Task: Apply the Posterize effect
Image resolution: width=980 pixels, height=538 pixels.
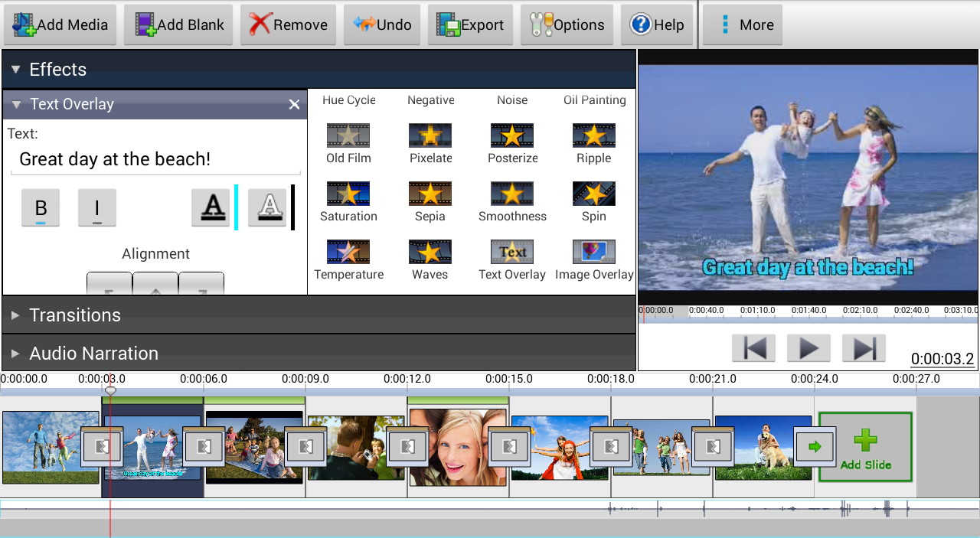Action: coord(511,135)
